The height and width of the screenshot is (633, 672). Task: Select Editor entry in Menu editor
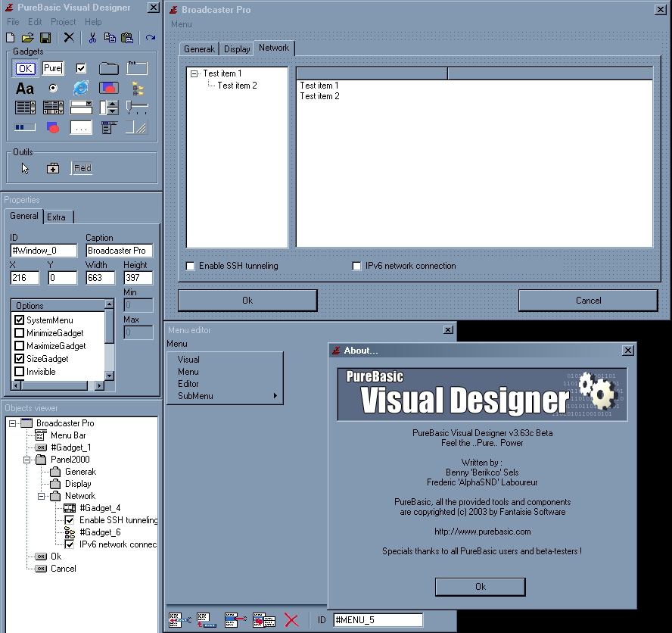(x=188, y=384)
